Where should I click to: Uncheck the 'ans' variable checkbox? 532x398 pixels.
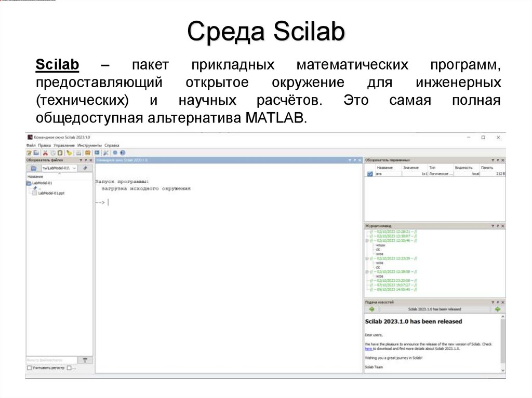370,174
